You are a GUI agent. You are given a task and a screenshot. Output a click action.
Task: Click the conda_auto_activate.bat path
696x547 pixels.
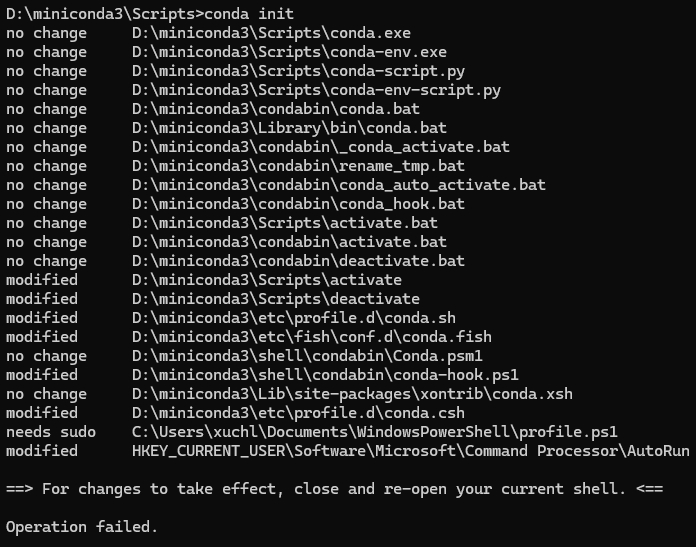click(x=339, y=185)
